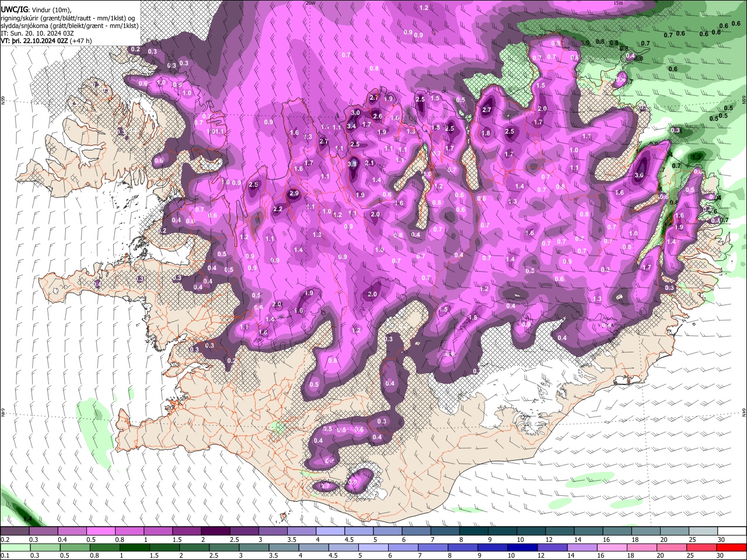Click the bright pink 0.5–0.8 snow legend swatch

(x=100, y=531)
